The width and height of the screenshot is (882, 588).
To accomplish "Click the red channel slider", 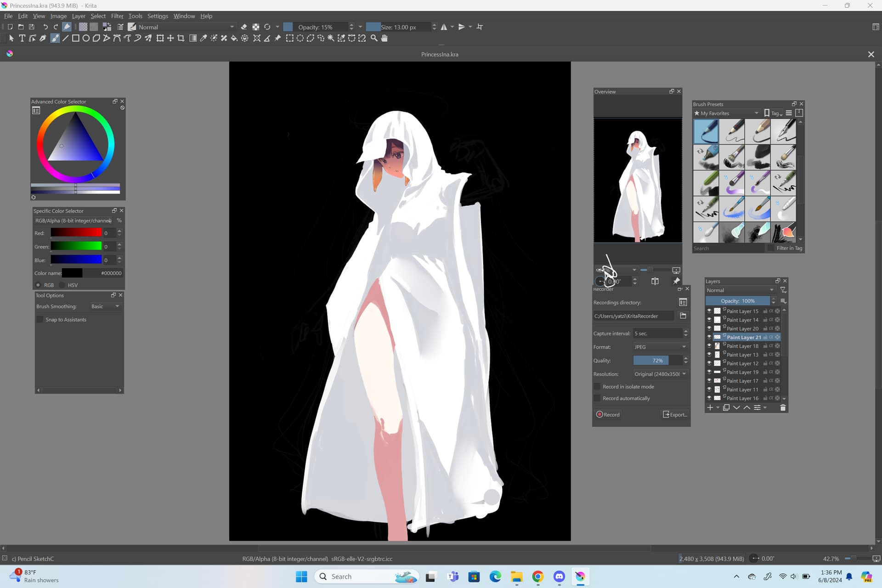I will click(x=76, y=233).
